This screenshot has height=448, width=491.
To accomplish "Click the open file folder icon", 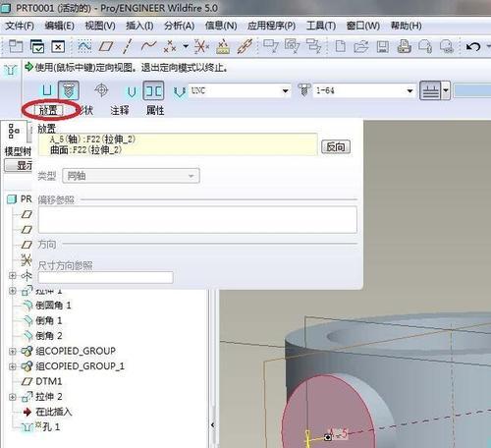I will pos(361,47).
